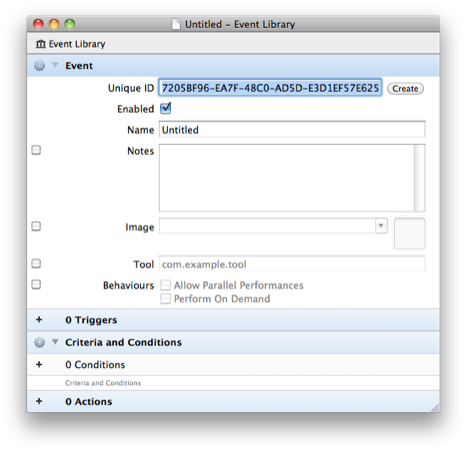
Task: Add an action with the plus icon
Action: [39, 401]
